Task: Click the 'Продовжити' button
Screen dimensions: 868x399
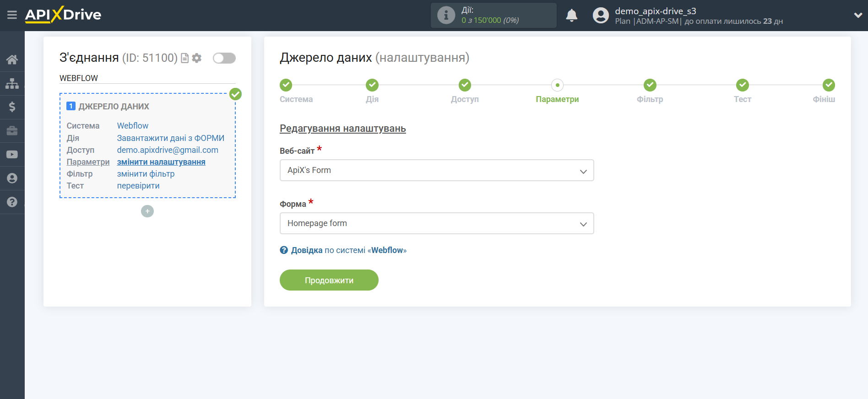Action: click(x=329, y=280)
